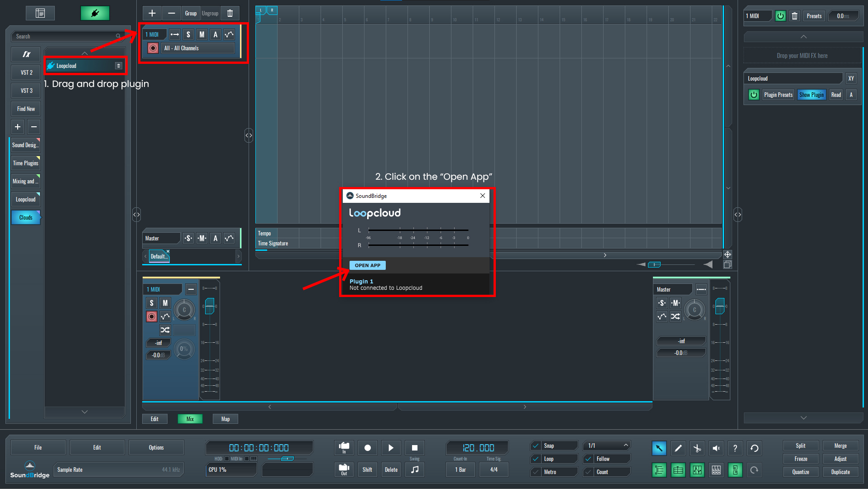Open help question mark tool
Screen dimensions: 868x489
click(735, 448)
